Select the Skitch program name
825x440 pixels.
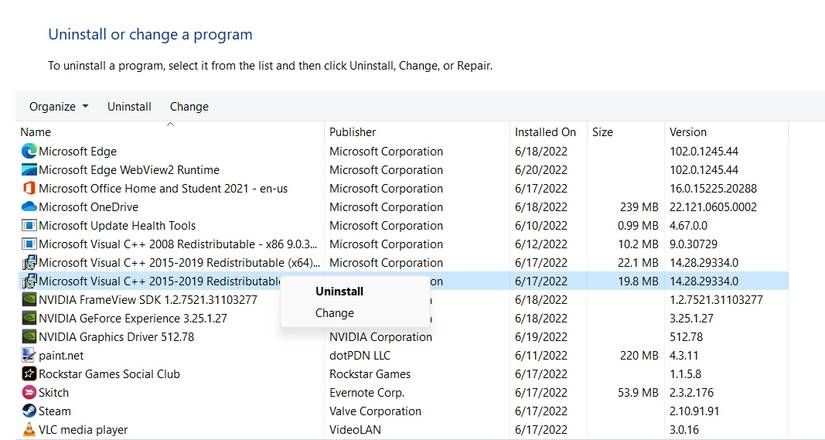[54, 393]
